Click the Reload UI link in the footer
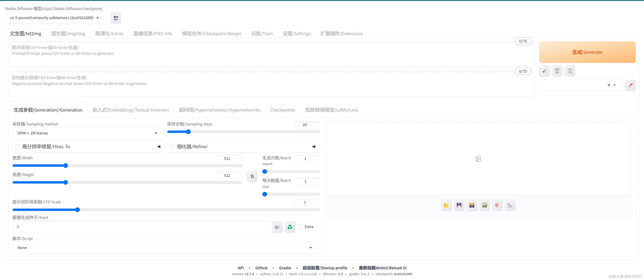The image size is (644, 280). click(382, 268)
